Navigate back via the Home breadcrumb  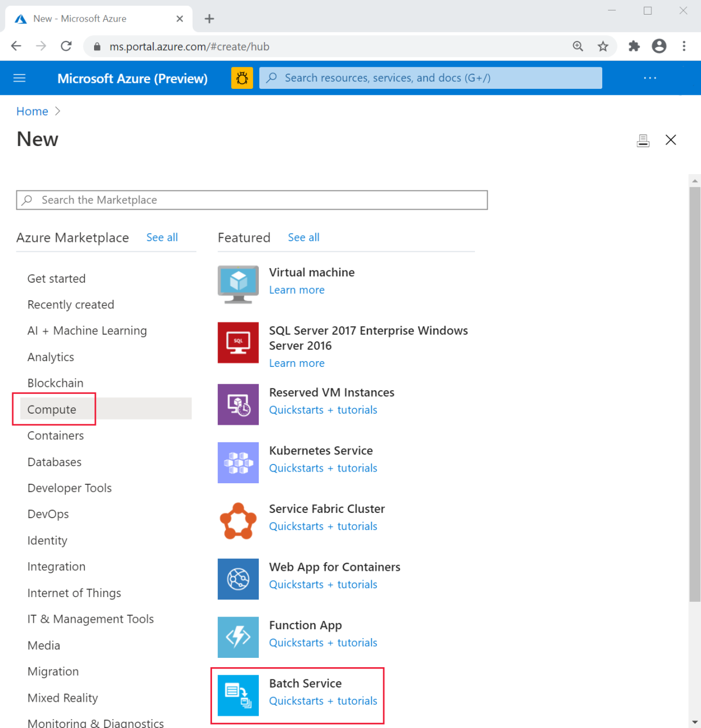click(x=32, y=111)
